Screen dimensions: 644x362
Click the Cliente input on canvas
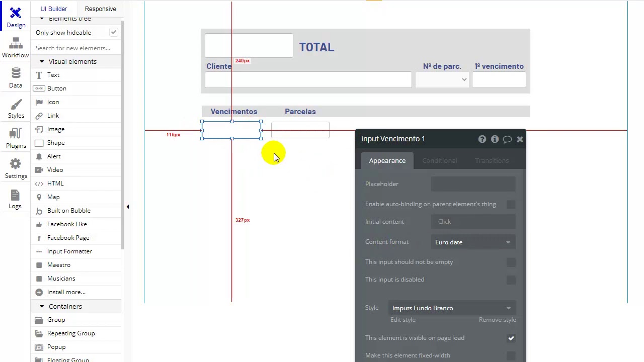point(308,79)
